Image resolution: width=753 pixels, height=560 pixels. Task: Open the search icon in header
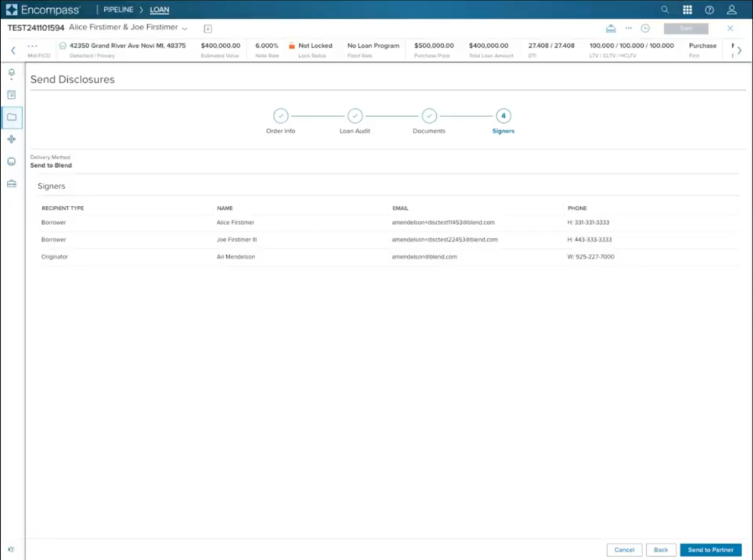(x=664, y=9)
